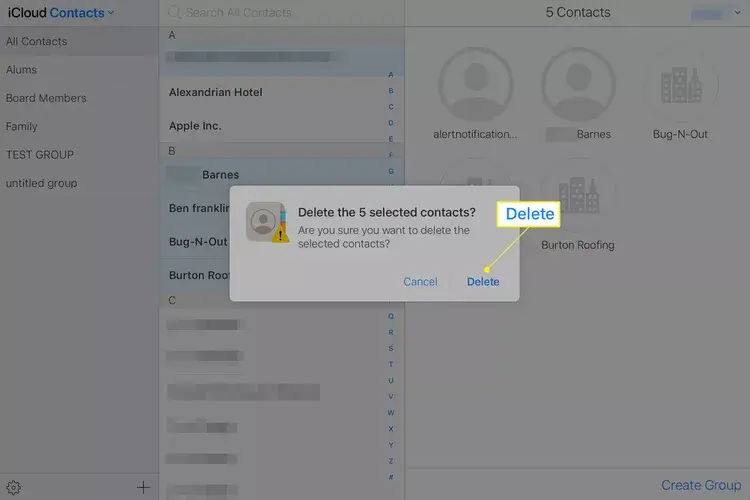The width and height of the screenshot is (750, 500).
Task: Cancel deleting the selected contacts
Action: point(420,282)
